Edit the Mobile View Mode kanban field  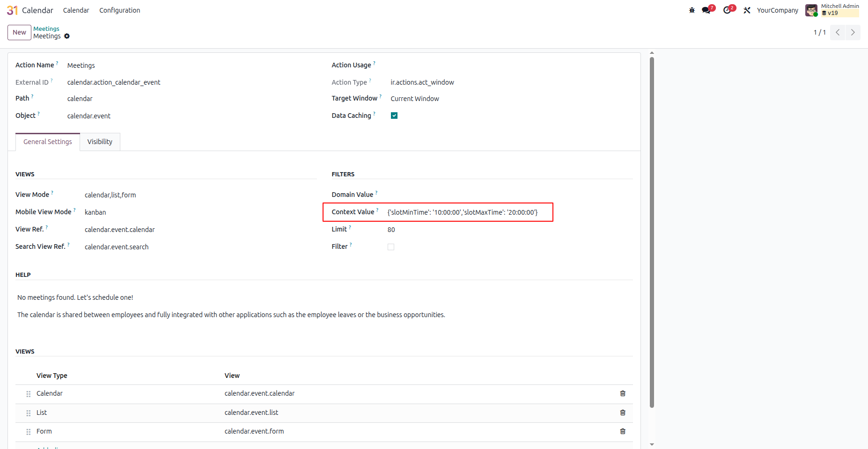[x=200, y=212]
